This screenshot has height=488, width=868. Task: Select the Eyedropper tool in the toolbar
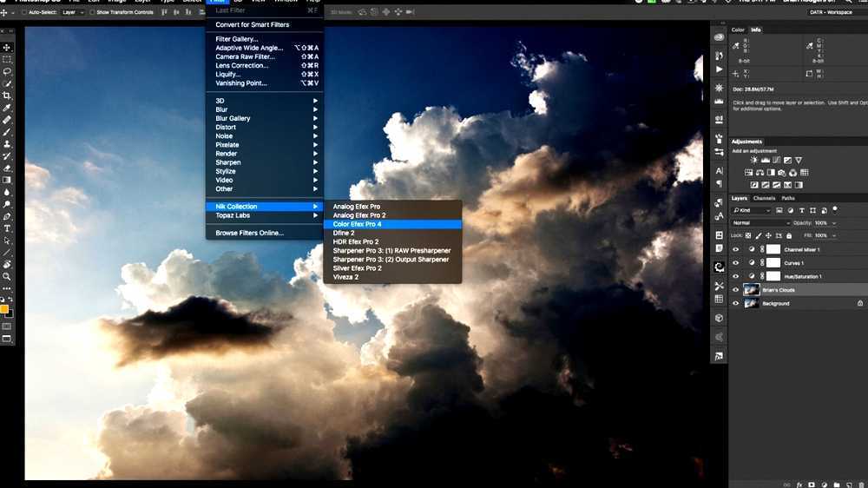7,108
